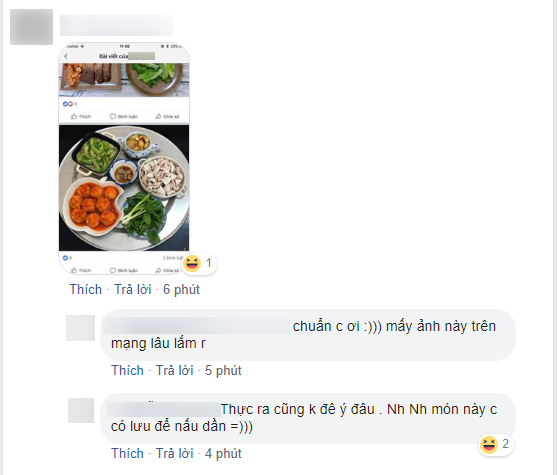Open the 6 phút timestamp link
Image resolution: width=557 pixels, height=475 pixels.
[181, 290]
